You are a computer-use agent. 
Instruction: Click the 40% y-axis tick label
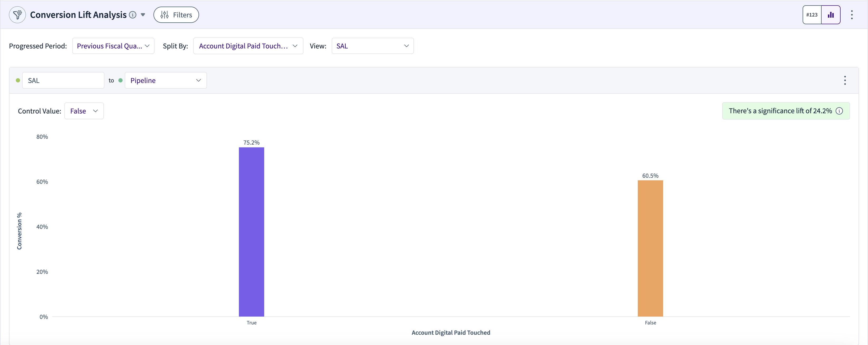(42, 227)
